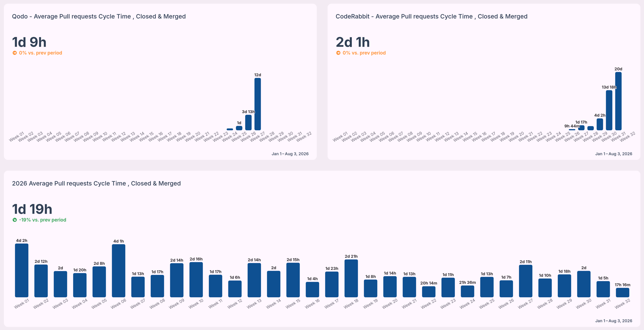The image size is (644, 330).
Task: Click the '17h 16m' value label in 2026 chart
Action: point(623,285)
